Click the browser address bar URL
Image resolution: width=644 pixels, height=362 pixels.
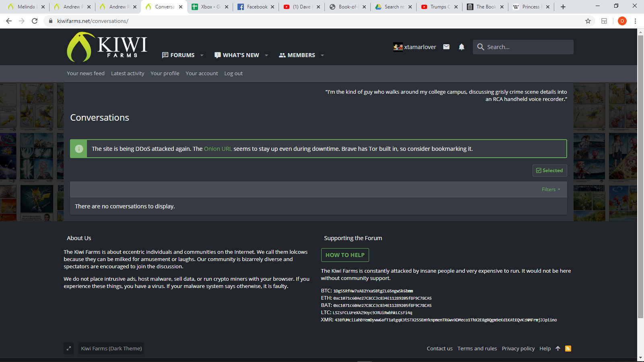(x=93, y=21)
